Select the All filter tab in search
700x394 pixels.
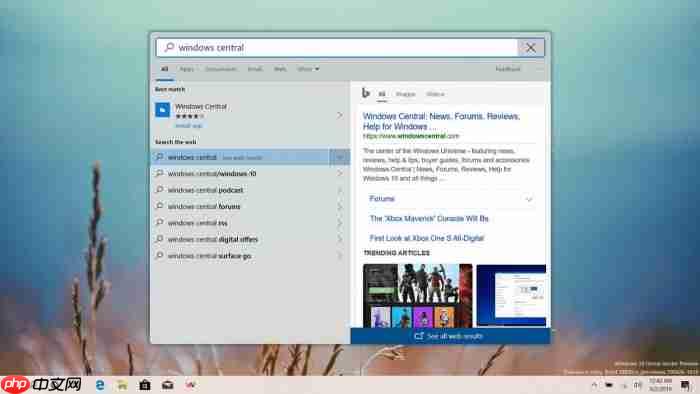click(164, 69)
